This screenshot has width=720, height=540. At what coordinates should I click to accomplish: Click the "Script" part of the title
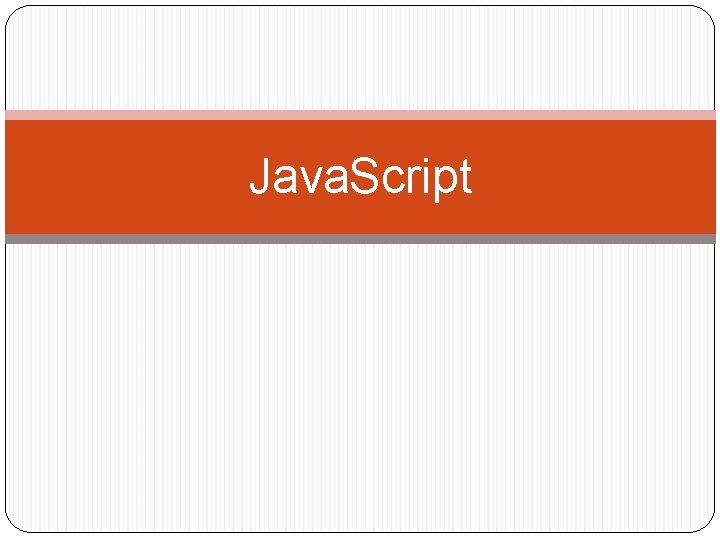(411, 179)
